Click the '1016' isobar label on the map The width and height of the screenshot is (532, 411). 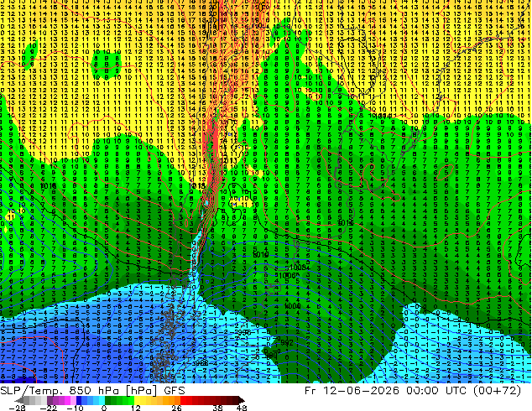coord(48,186)
